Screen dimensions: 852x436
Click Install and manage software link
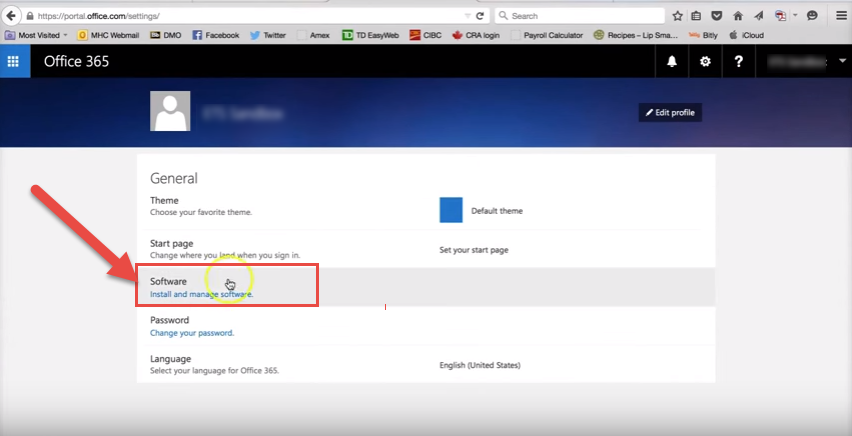202,294
